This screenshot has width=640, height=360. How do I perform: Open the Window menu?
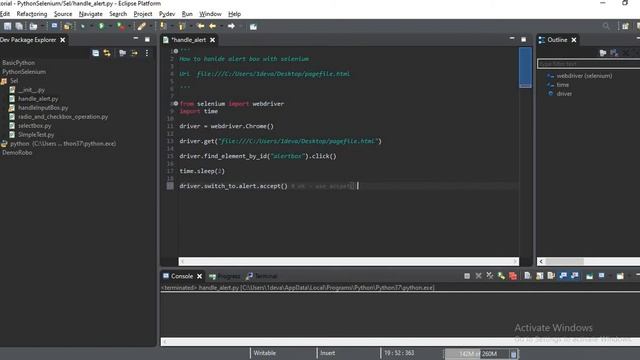click(210, 14)
